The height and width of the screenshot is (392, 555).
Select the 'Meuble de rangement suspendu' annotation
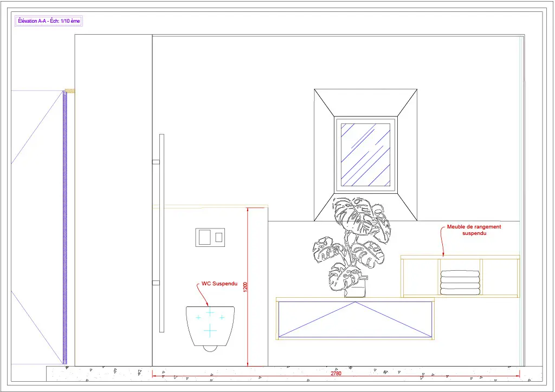coord(474,230)
